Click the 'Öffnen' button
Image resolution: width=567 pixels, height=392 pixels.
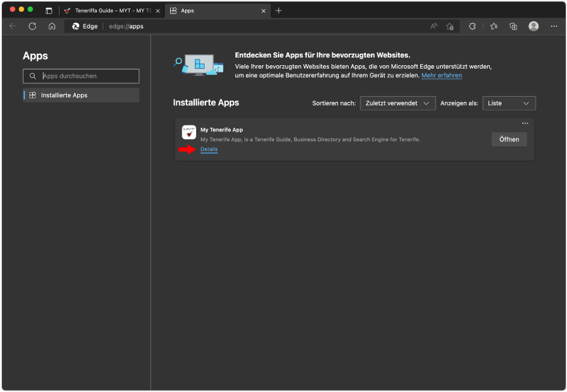pyautogui.click(x=509, y=139)
